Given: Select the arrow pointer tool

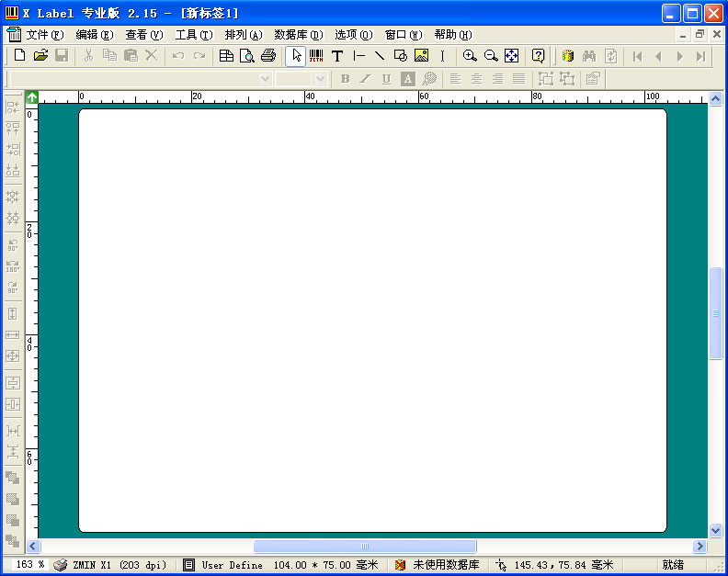Looking at the screenshot, I should point(296,56).
